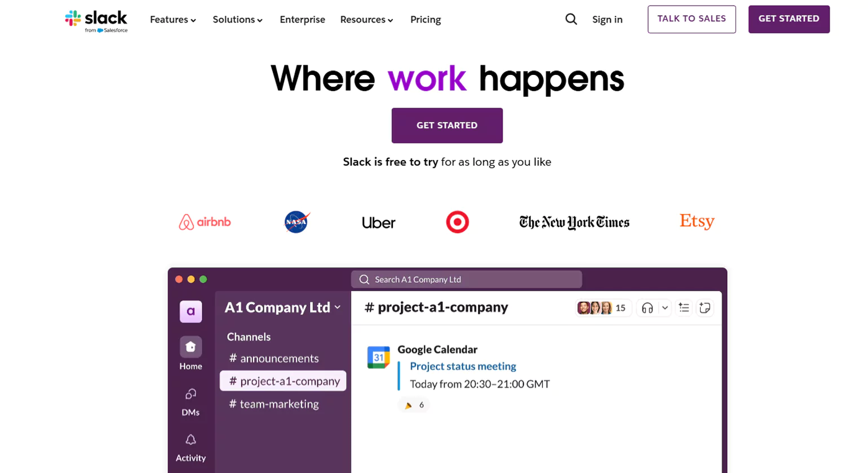868x473 pixels.
Task: Expand the Resources menu
Action: (366, 19)
